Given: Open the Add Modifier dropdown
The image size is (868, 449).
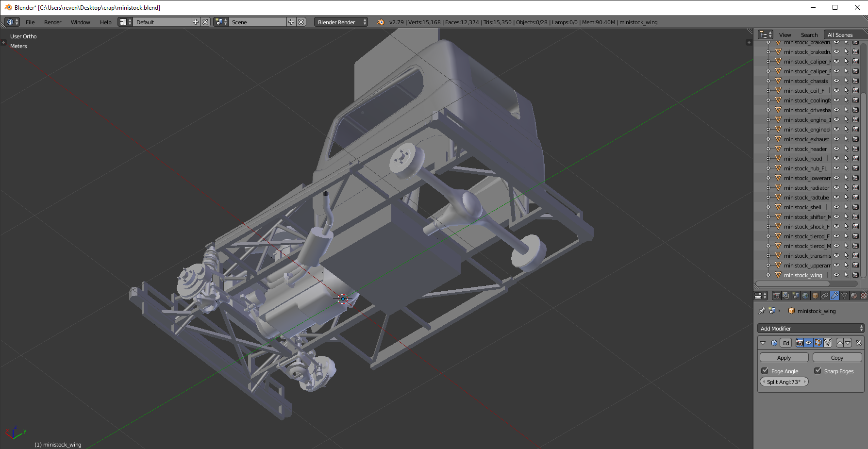Looking at the screenshot, I should pos(811,329).
